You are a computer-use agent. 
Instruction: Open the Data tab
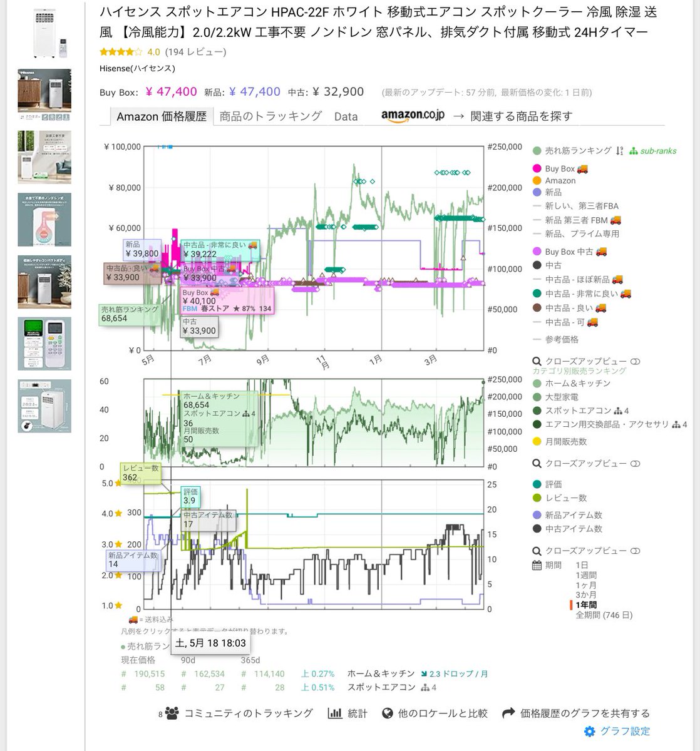[346, 116]
